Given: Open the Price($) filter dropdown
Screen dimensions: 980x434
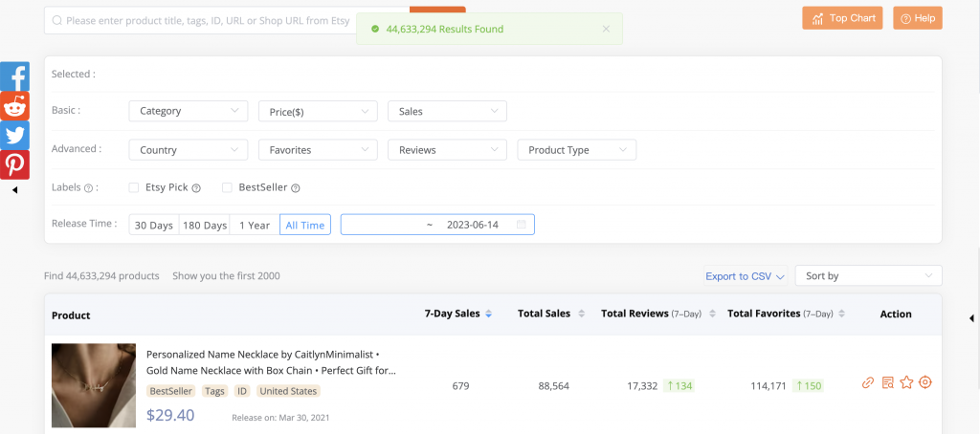Looking at the screenshot, I should tap(318, 112).
